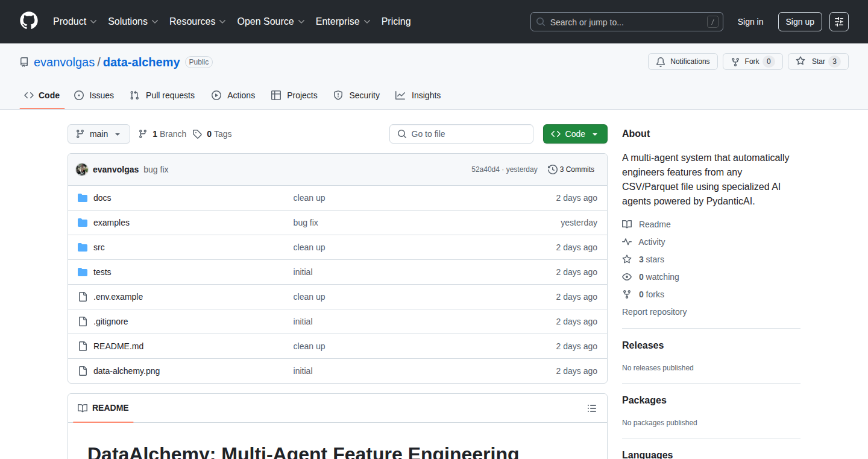Open the .env.example file name
Viewport: 868px width, 459px height.
[x=118, y=297]
